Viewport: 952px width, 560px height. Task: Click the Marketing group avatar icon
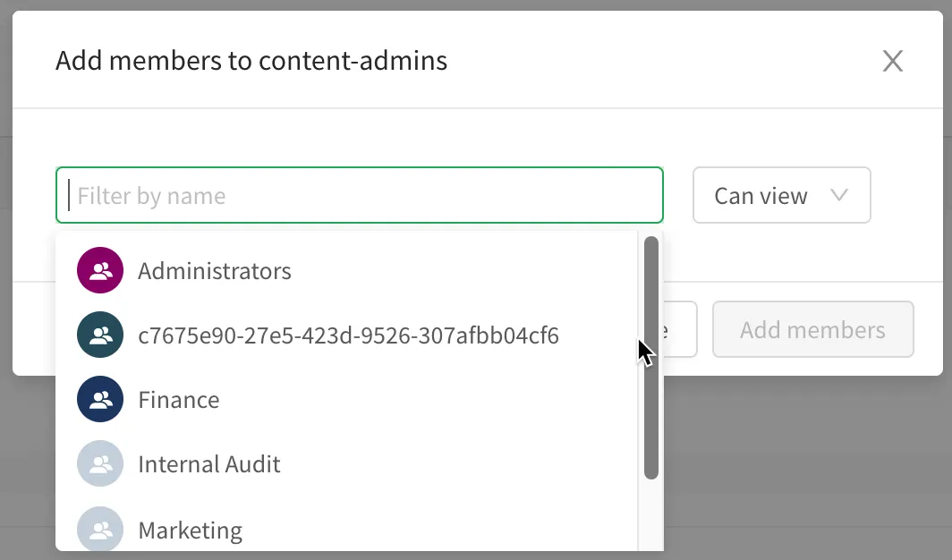pyautogui.click(x=99, y=530)
